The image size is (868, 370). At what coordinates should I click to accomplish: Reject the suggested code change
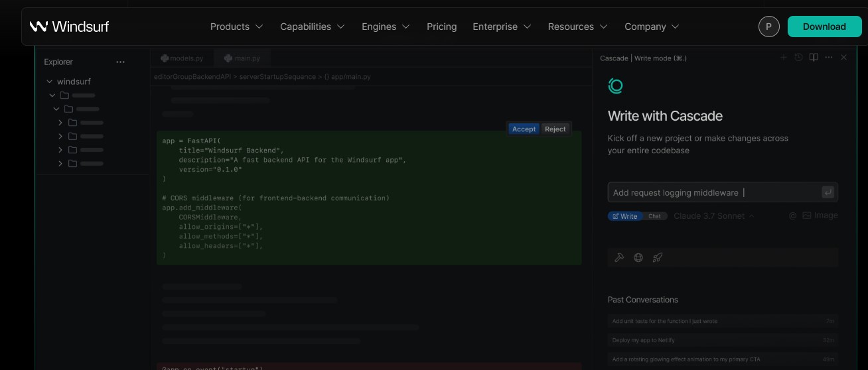tap(555, 129)
